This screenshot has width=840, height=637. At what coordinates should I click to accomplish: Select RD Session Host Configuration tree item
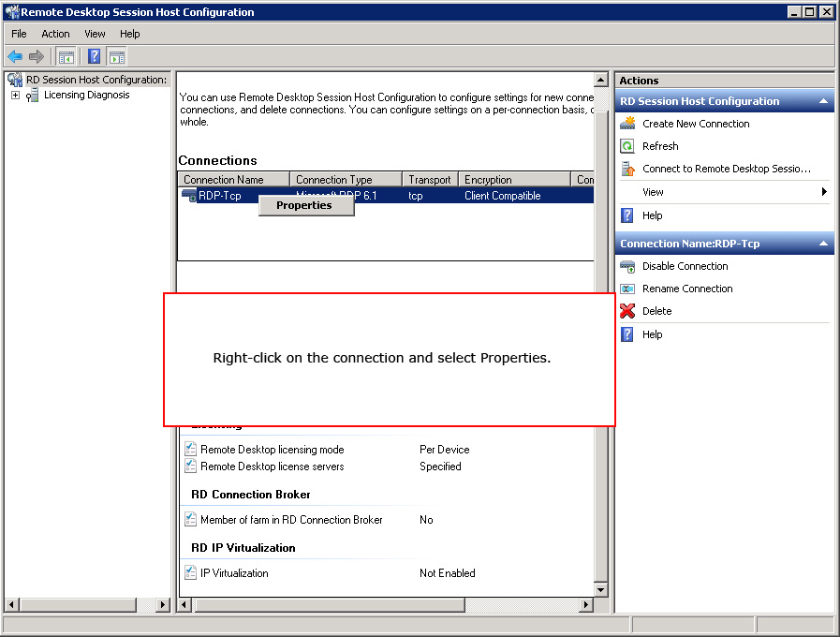(96, 80)
